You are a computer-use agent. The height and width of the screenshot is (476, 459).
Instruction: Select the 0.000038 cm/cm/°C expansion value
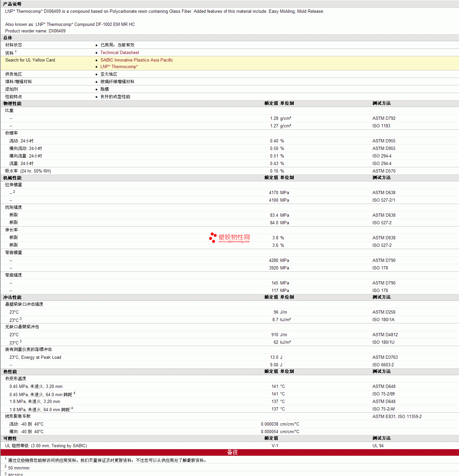(x=280, y=424)
